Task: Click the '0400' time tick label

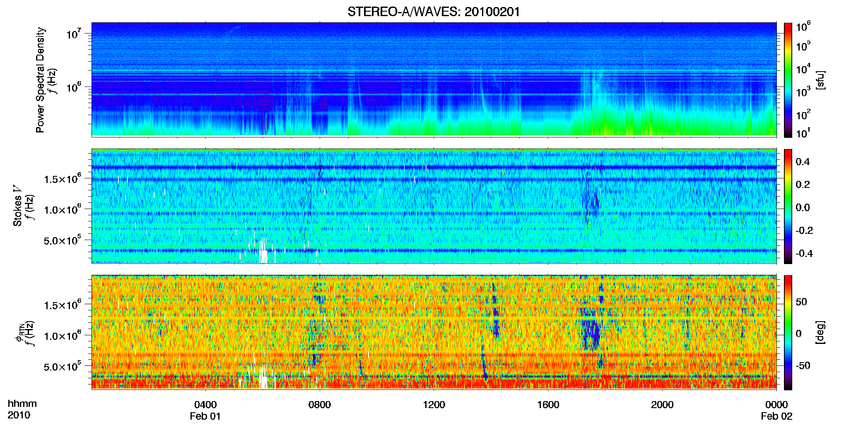Action: coord(205,404)
